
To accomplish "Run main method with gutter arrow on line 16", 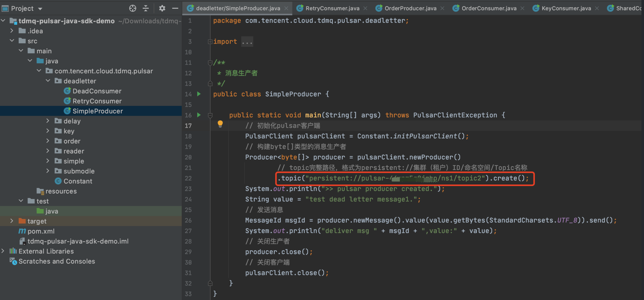I will pos(199,115).
